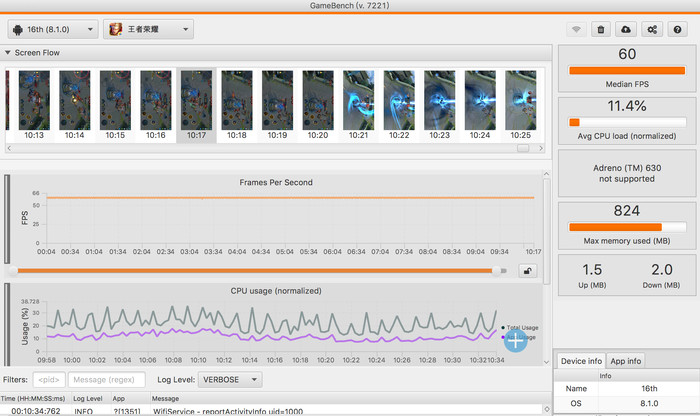Click the timeline slider left handle
This screenshot has height=416, width=700.
(x=13, y=271)
